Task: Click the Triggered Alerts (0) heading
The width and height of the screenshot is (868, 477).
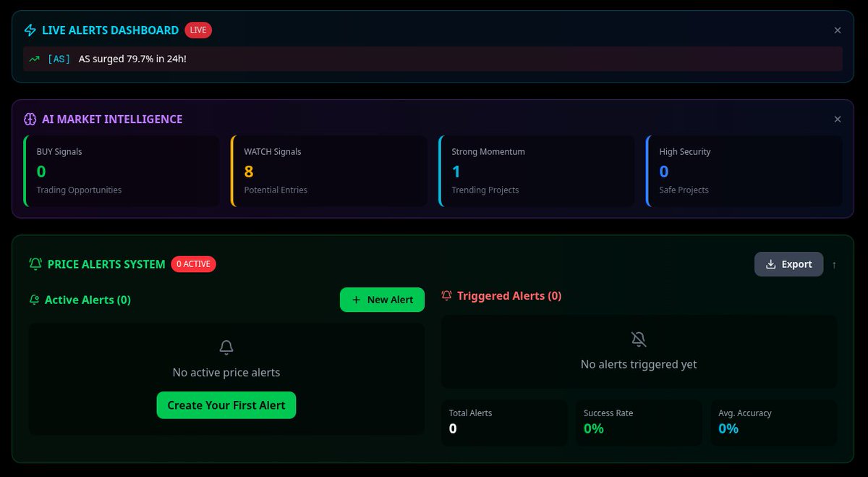Action: 509,295
